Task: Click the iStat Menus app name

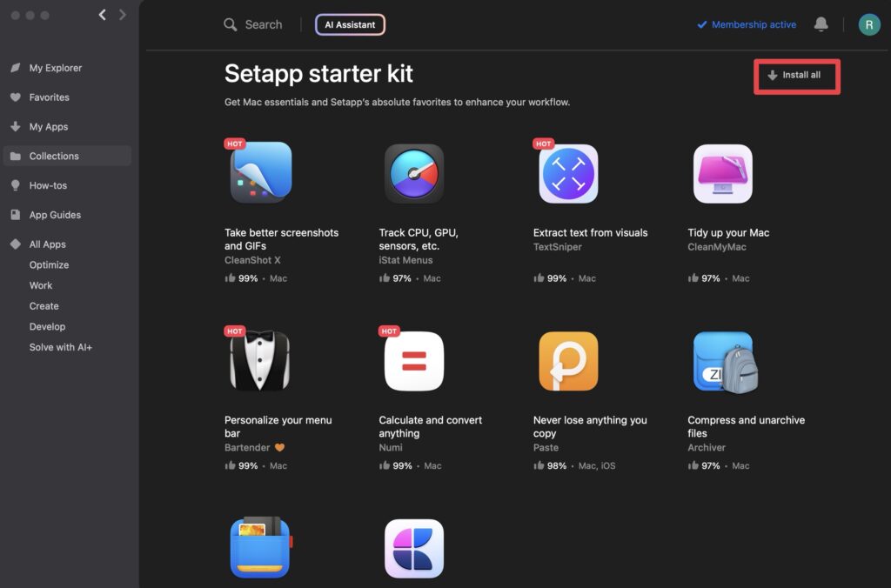Action: [405, 260]
